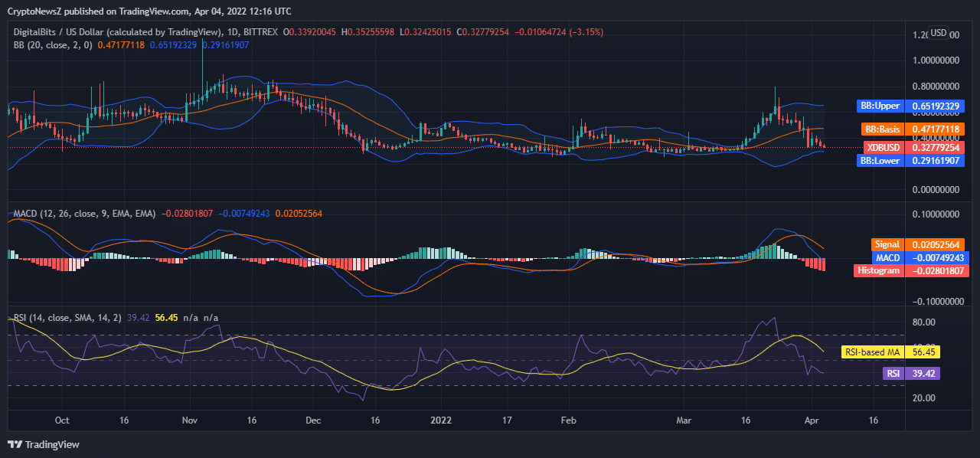Click the 1D timeframe label in the header

point(231,32)
